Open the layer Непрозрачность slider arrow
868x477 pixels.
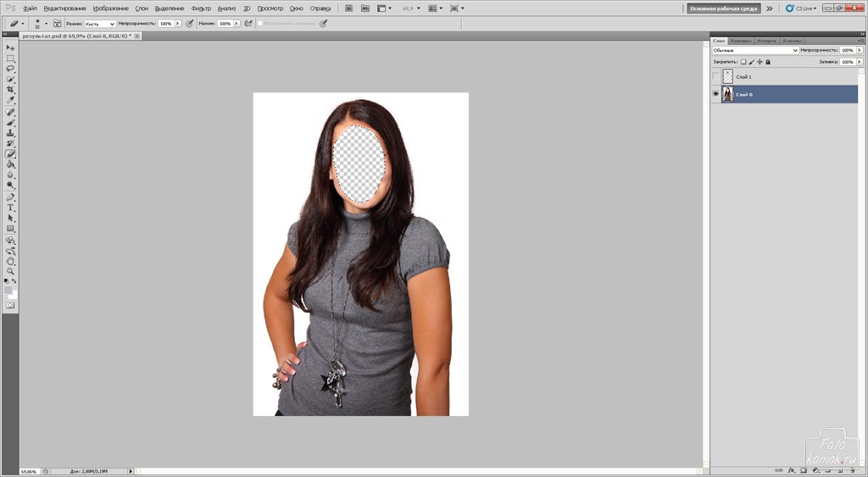[x=860, y=50]
